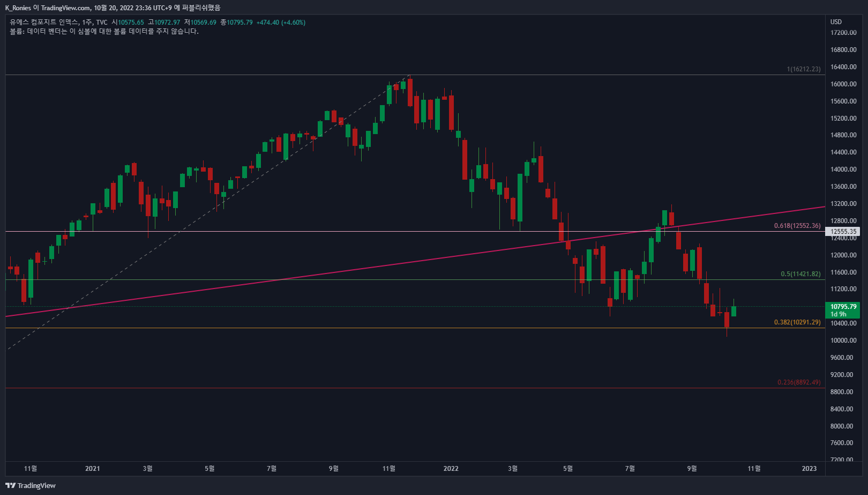
Task: Click the high value 10972.97
Action: (x=167, y=22)
